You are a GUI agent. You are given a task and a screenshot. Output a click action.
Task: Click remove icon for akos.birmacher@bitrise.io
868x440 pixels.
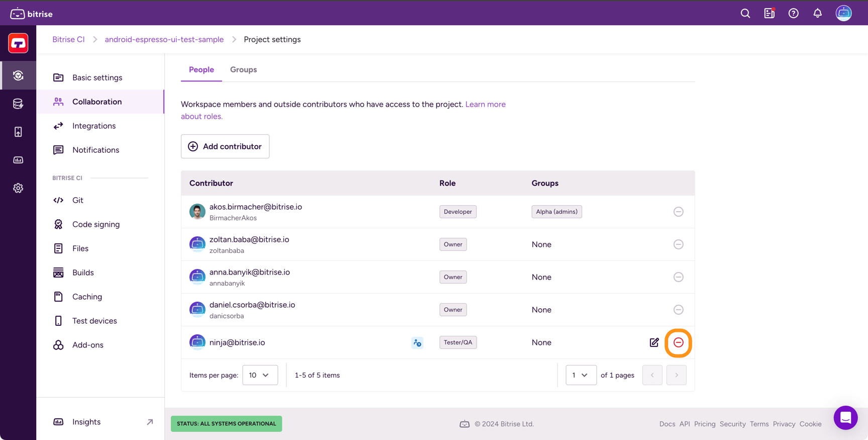(678, 212)
